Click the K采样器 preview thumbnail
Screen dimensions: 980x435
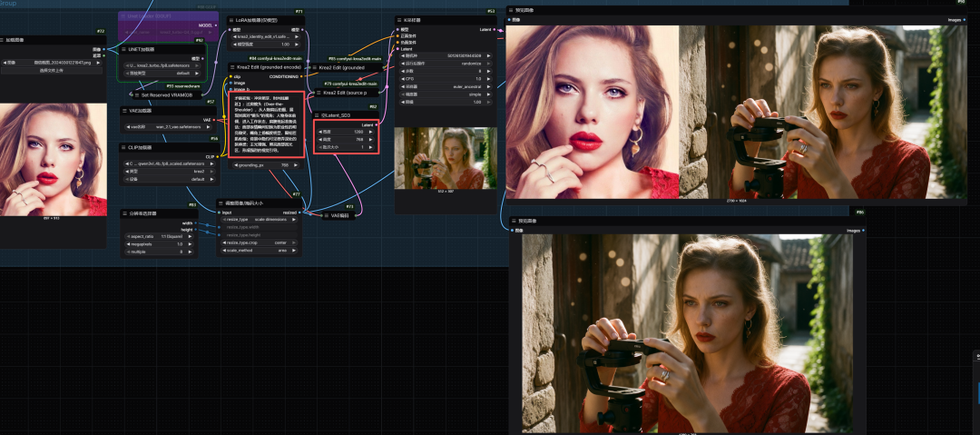(446, 158)
